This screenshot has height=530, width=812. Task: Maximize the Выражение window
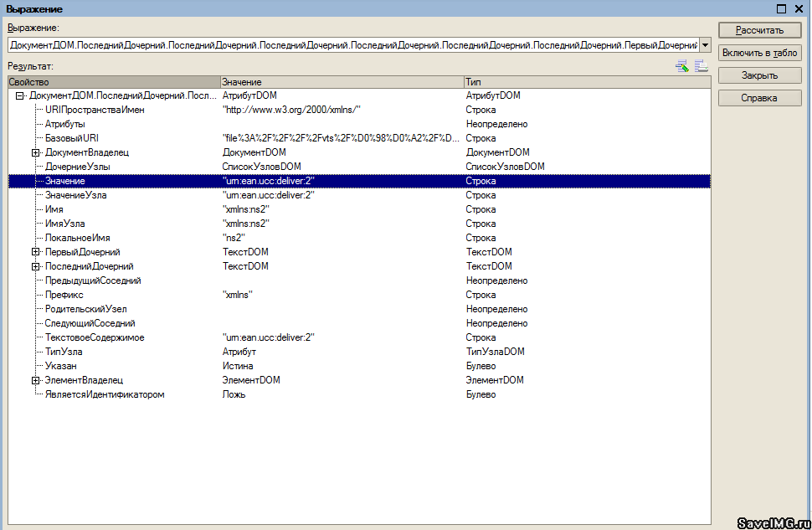click(x=782, y=8)
